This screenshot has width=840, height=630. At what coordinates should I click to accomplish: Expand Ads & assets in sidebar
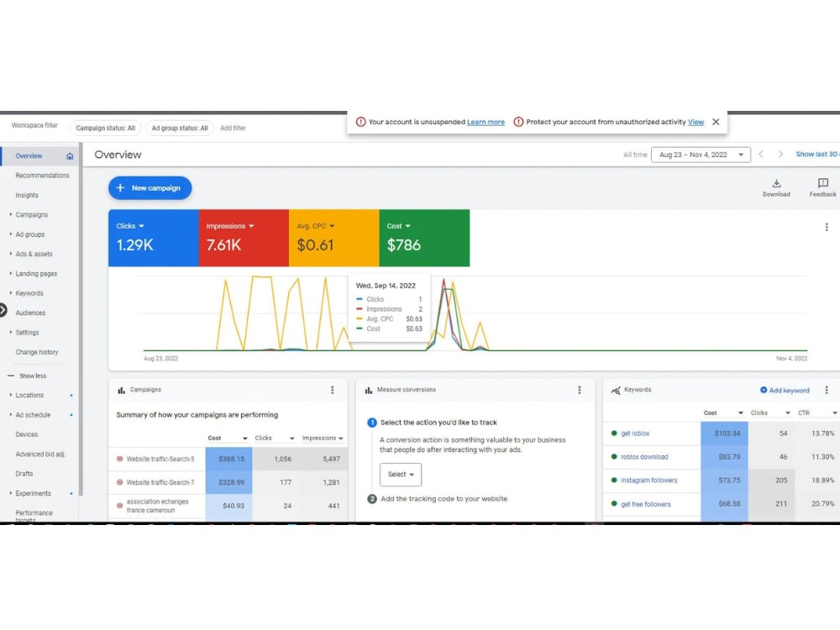click(x=11, y=254)
